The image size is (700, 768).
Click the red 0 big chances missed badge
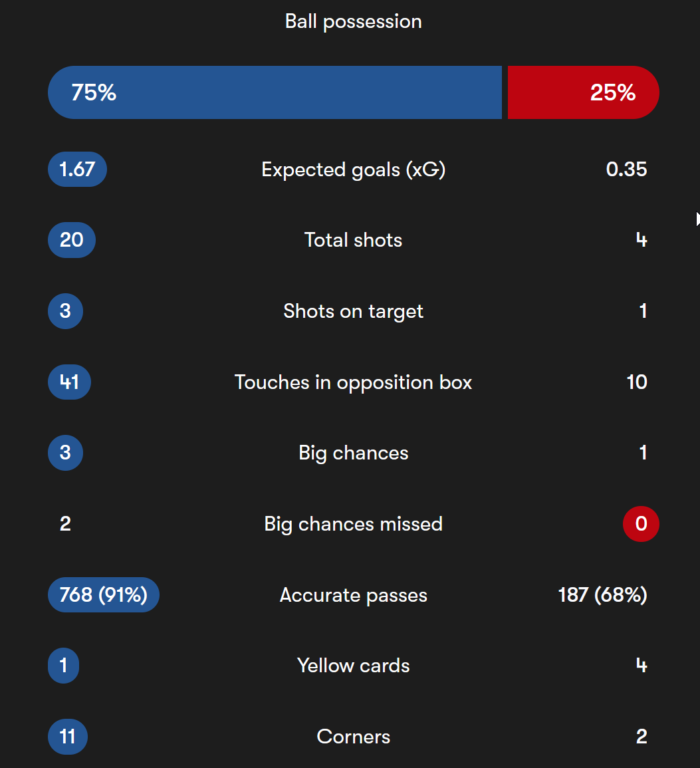pos(641,524)
